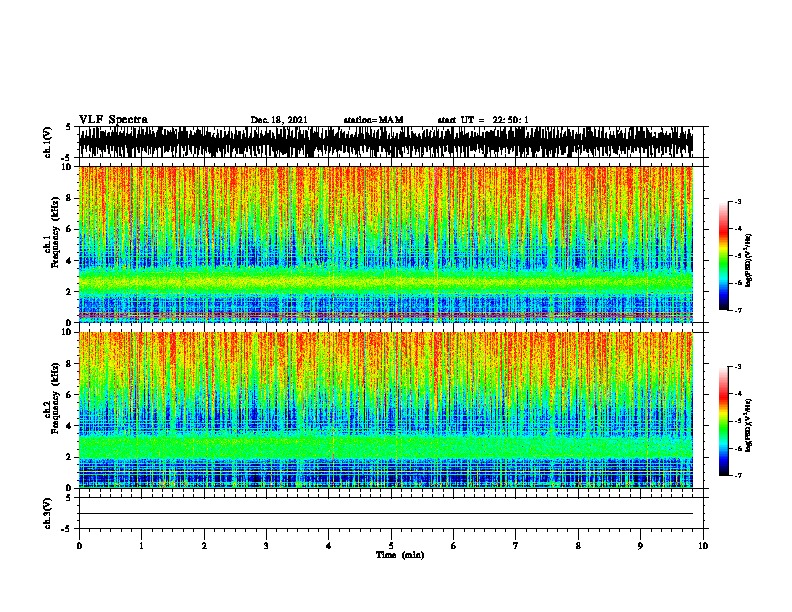
Task: Click the "2" kHz tick on ch.1 axis
Action: 69,292
